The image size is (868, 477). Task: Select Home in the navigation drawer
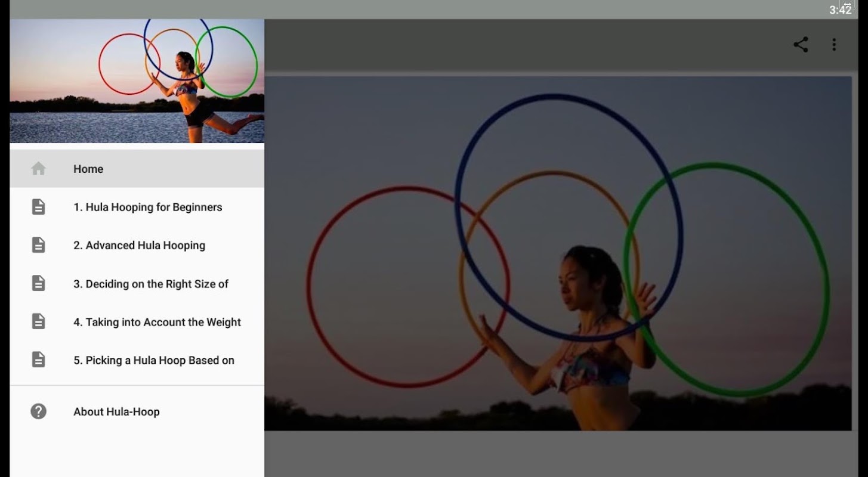coord(137,169)
